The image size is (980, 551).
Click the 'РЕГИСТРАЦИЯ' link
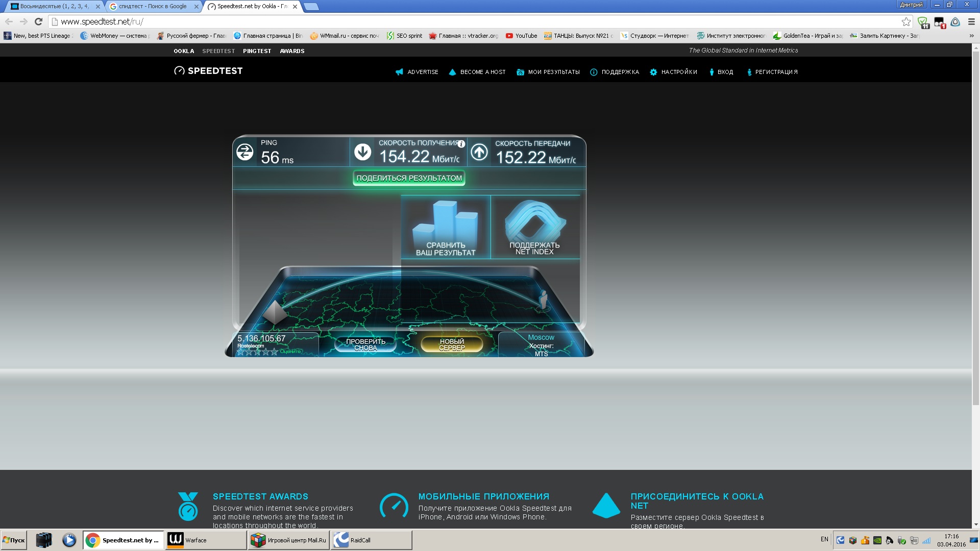[772, 72]
